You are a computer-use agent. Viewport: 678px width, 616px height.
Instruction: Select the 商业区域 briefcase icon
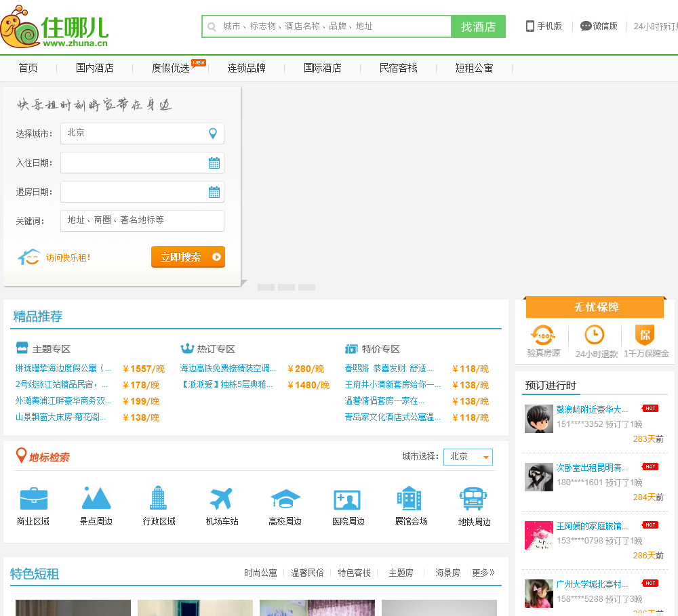tap(34, 498)
